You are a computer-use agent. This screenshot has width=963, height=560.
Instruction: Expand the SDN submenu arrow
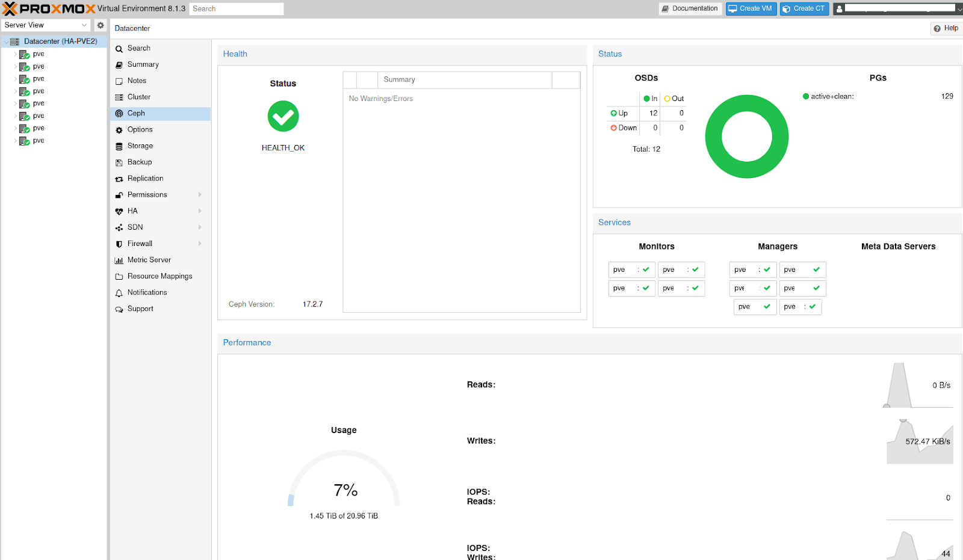200,227
